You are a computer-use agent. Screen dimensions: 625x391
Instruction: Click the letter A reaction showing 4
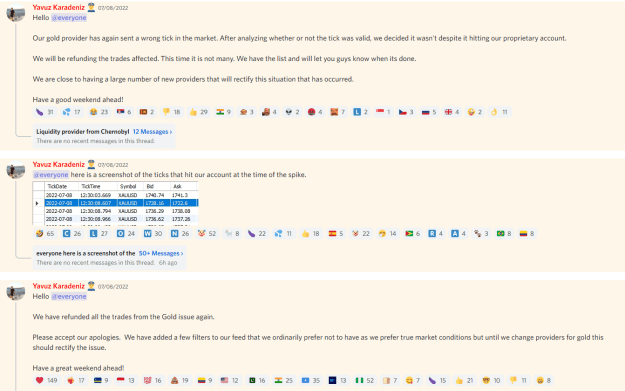pyautogui.click(x=458, y=234)
